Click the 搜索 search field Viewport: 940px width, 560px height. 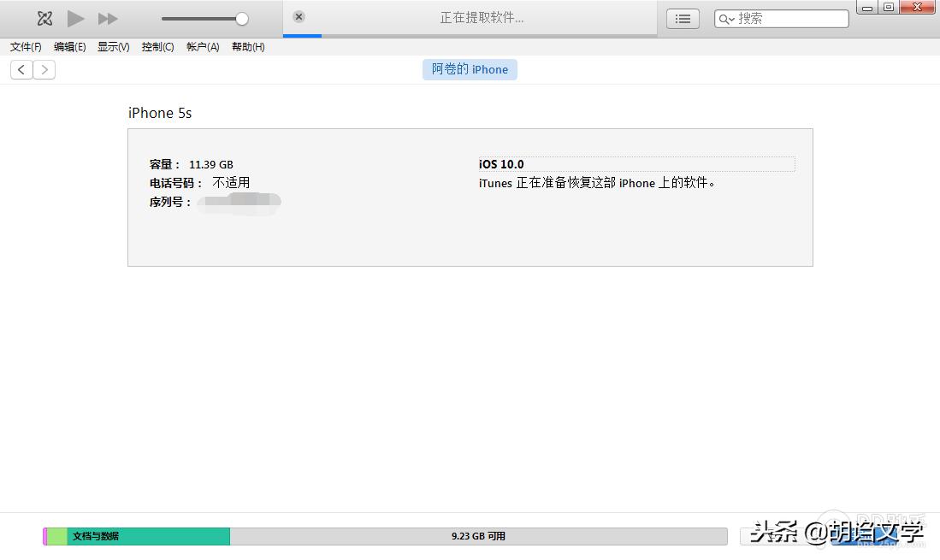click(781, 19)
